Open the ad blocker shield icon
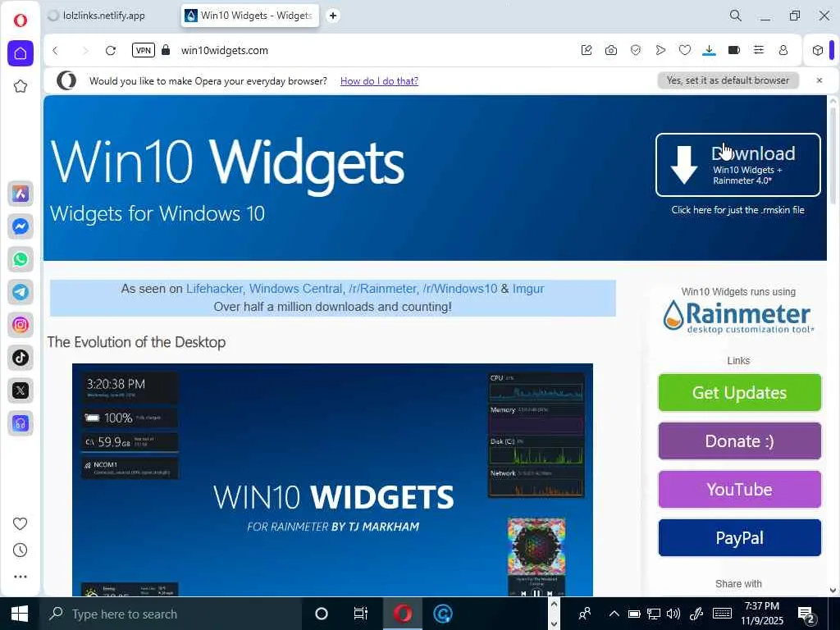This screenshot has height=630, width=840. pos(636,50)
